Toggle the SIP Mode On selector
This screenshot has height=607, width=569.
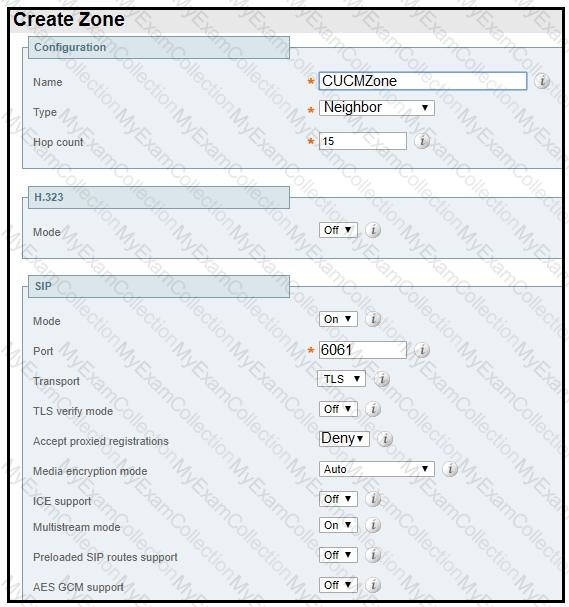pos(338,319)
